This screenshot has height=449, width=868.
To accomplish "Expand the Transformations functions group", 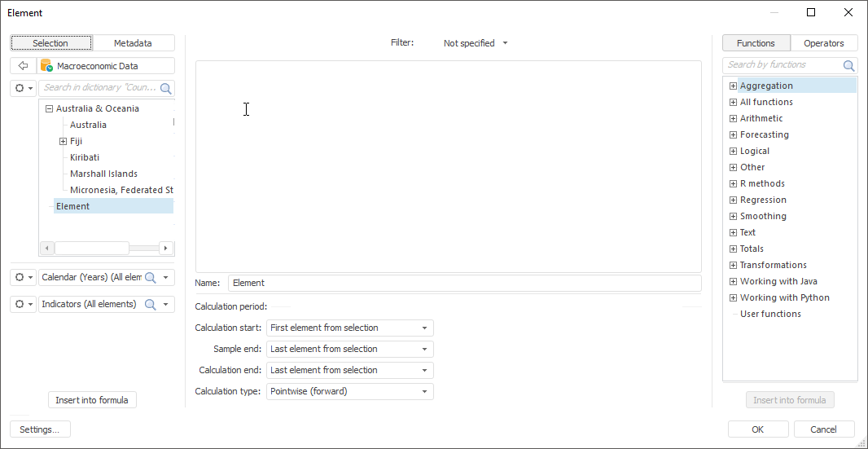I will click(x=733, y=265).
